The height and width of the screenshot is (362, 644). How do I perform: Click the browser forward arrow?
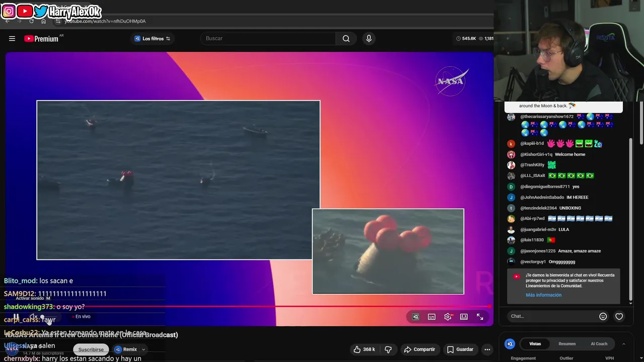(x=19, y=21)
